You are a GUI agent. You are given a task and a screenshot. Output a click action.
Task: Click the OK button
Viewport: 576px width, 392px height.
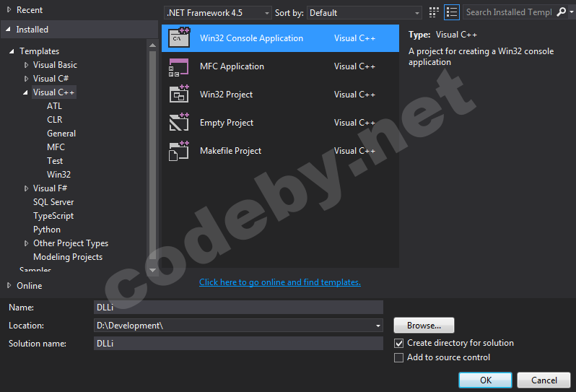pos(485,380)
